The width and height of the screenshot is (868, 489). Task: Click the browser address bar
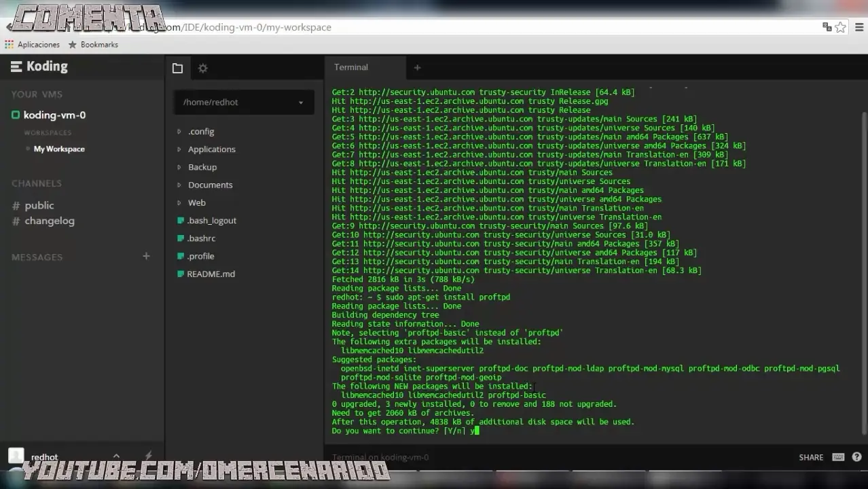coord(435,27)
